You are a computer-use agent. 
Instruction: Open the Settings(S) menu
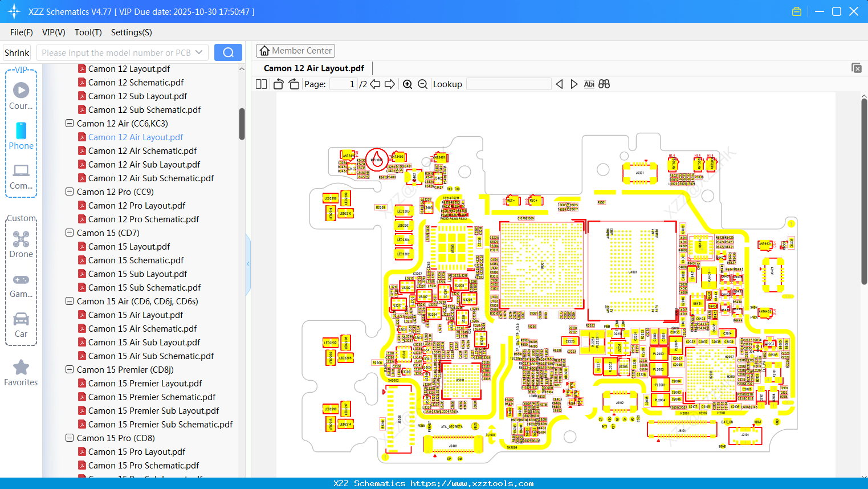coord(132,32)
